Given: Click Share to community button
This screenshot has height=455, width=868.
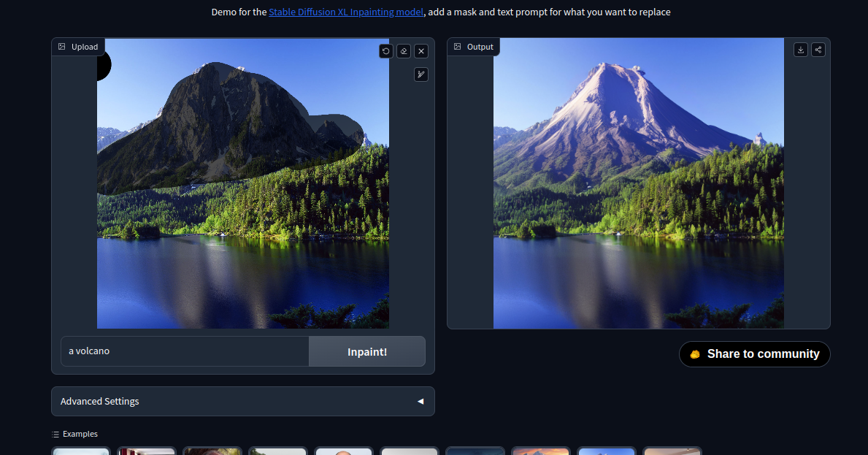Looking at the screenshot, I should click(755, 354).
